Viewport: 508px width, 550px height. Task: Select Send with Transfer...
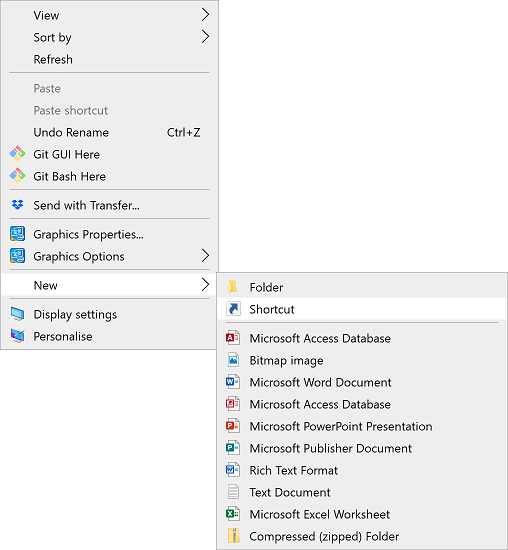109,205
